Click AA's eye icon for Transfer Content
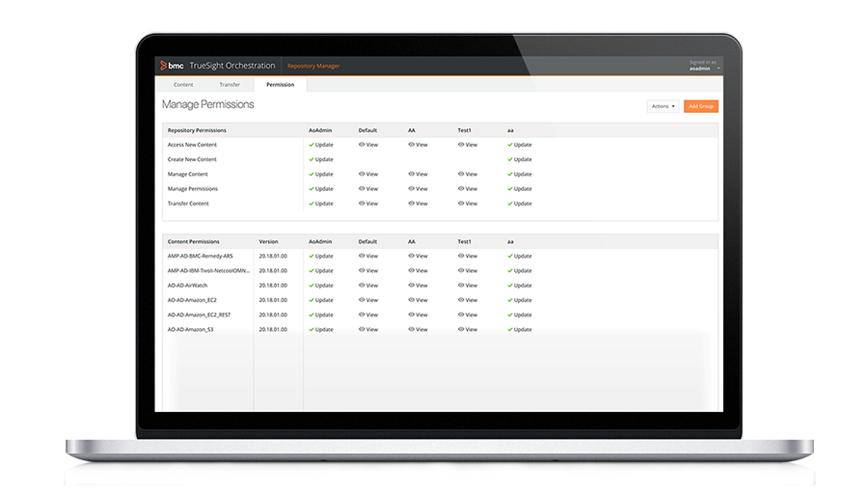This screenshot has height=498, width=868. [411, 204]
